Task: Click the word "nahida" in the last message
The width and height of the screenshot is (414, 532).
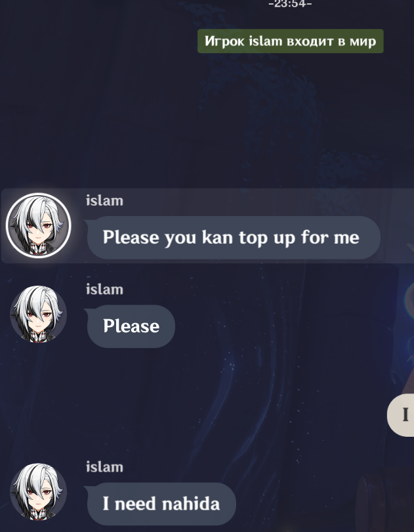Action: [x=190, y=504]
